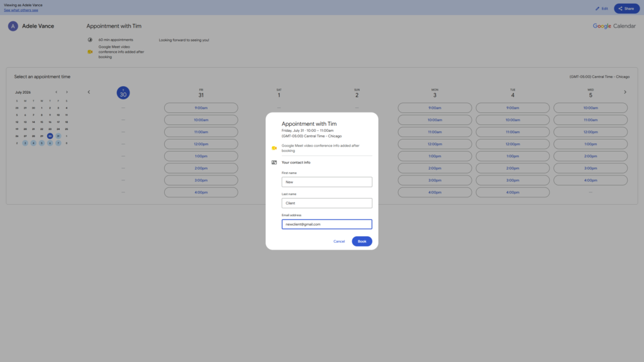Select 11:00am slot on Wednesday 5
Viewport: 644px width, 362px height.
point(591,120)
